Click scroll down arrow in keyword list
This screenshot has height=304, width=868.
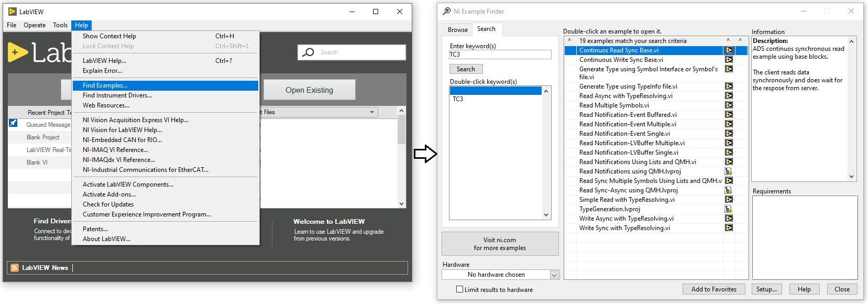pos(546,215)
